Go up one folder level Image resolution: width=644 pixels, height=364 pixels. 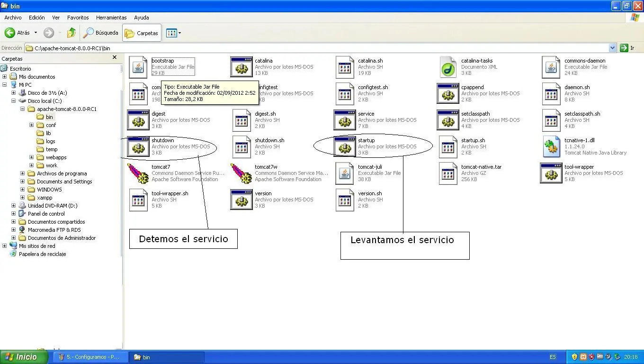(x=72, y=33)
